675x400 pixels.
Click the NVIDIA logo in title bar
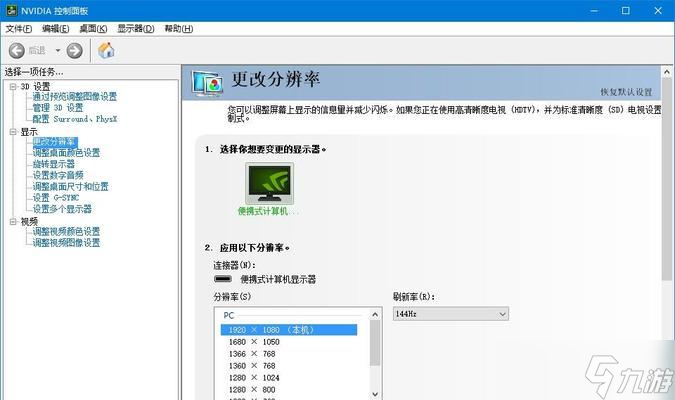[x=10, y=10]
